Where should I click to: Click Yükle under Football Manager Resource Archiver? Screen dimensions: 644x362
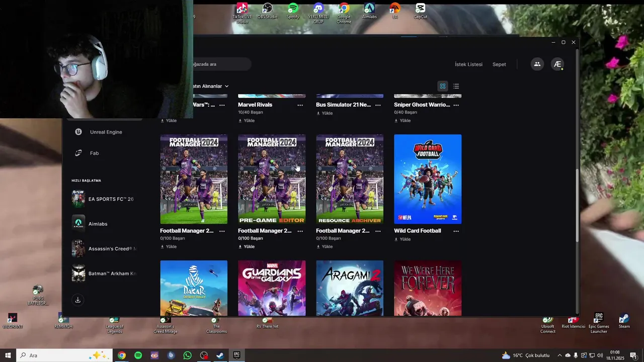pyautogui.click(x=325, y=247)
